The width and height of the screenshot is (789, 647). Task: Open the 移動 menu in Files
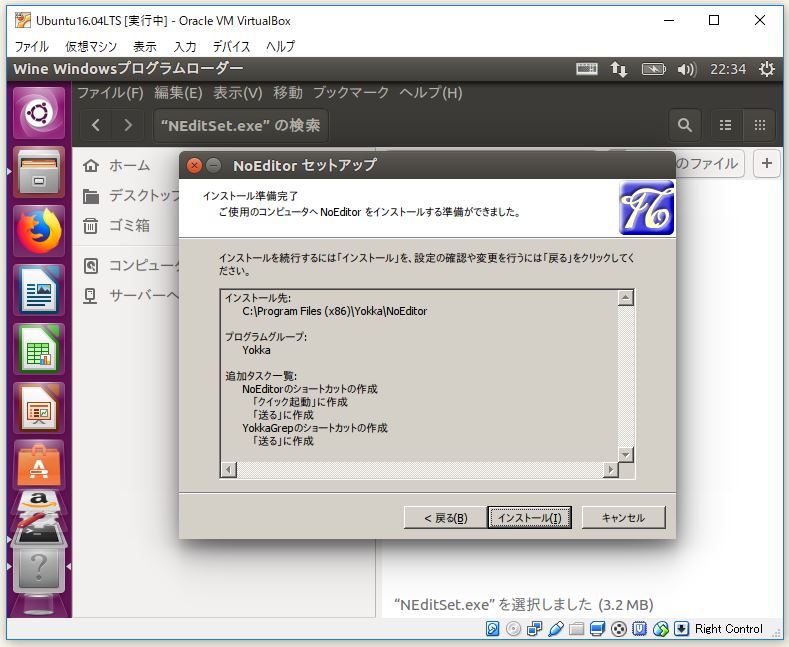[x=288, y=93]
